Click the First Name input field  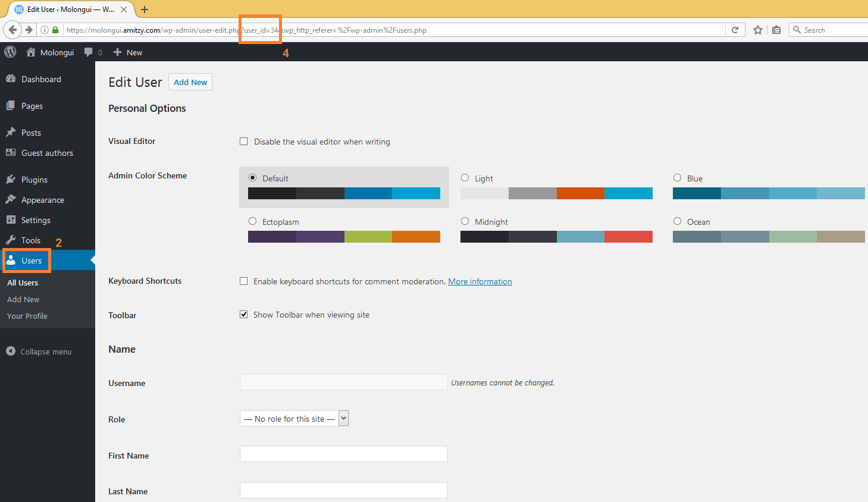tap(344, 454)
